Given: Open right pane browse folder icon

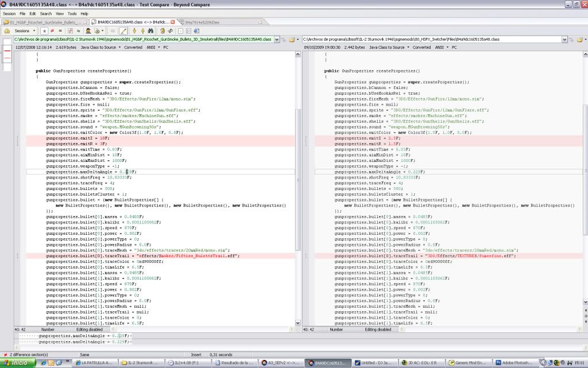Looking at the screenshot, I should click(580, 40).
